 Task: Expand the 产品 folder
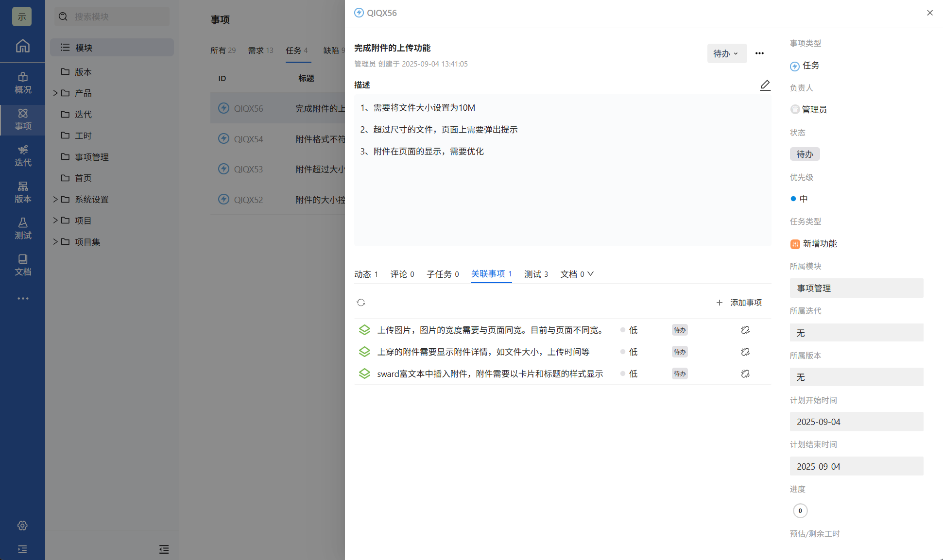pyautogui.click(x=55, y=93)
